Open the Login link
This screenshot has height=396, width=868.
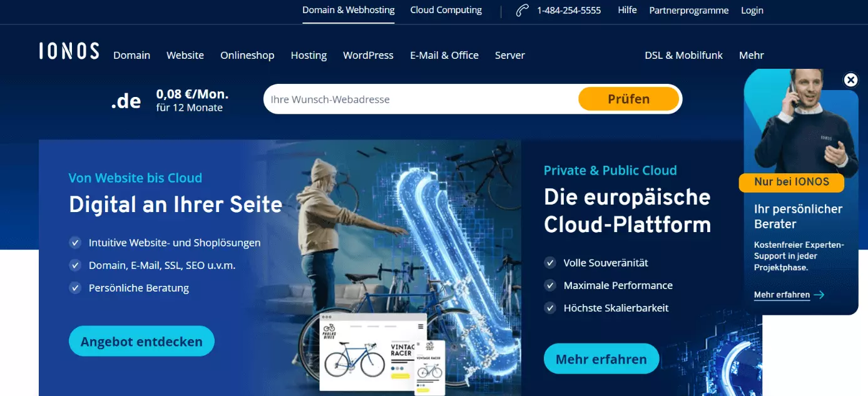pyautogui.click(x=752, y=10)
